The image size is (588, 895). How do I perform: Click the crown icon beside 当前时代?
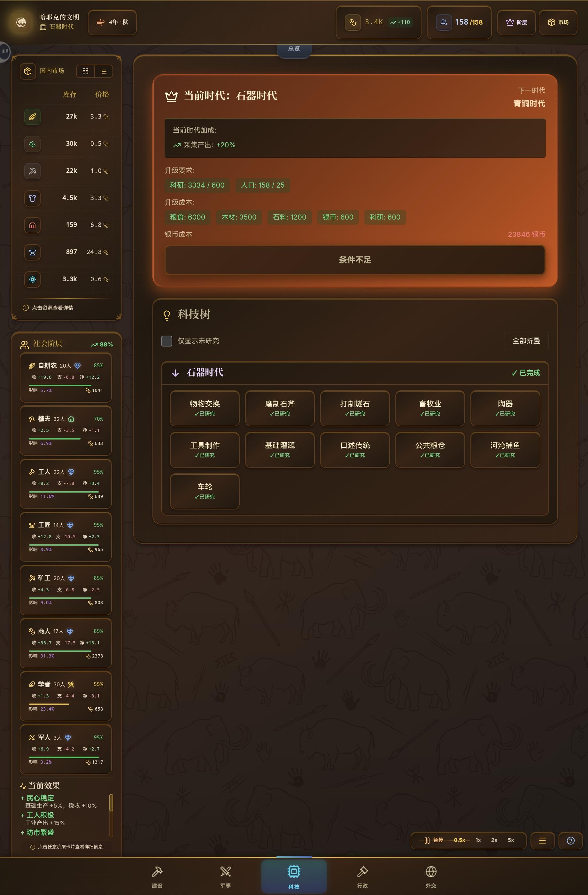pos(171,96)
